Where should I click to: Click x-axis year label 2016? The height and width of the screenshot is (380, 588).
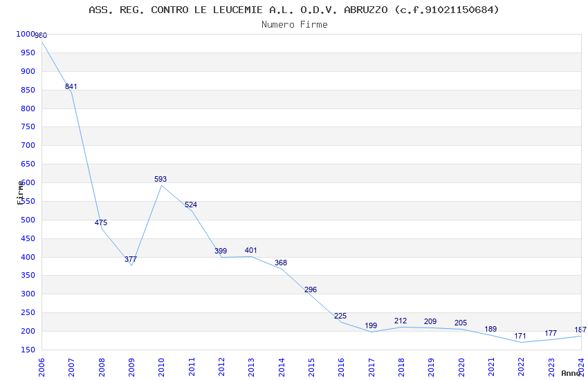point(341,368)
